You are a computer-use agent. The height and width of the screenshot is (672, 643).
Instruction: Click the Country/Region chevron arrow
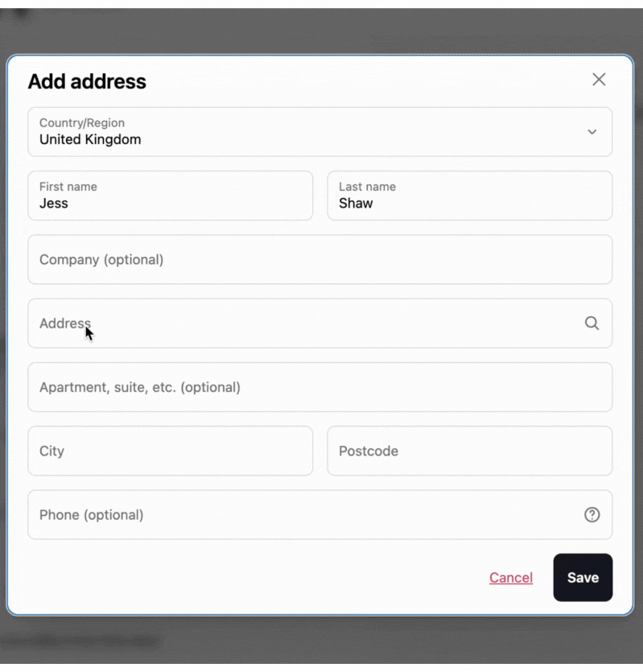[x=591, y=132]
